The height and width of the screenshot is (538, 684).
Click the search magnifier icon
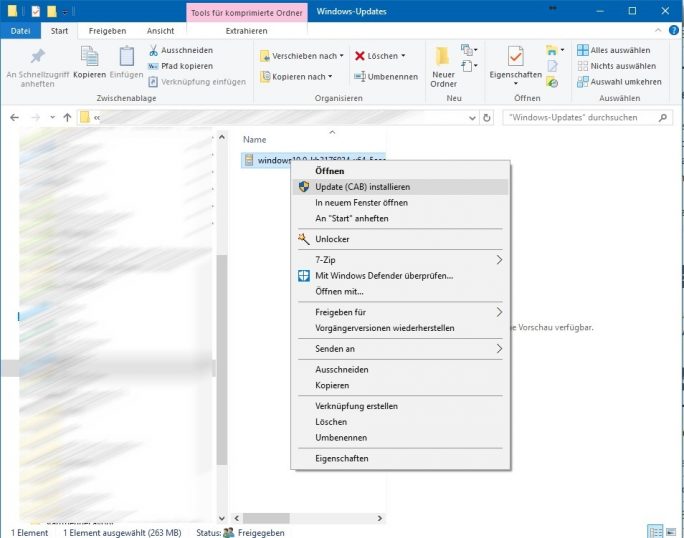(663, 117)
